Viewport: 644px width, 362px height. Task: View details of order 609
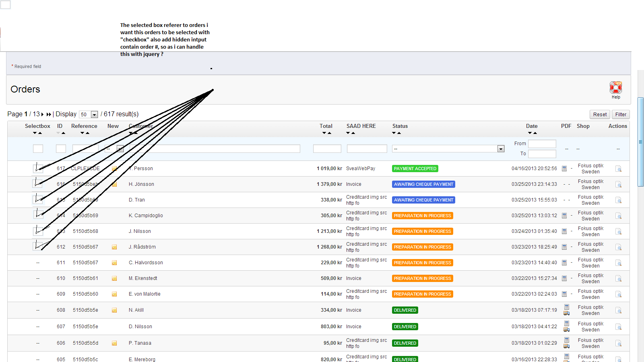[618, 294]
